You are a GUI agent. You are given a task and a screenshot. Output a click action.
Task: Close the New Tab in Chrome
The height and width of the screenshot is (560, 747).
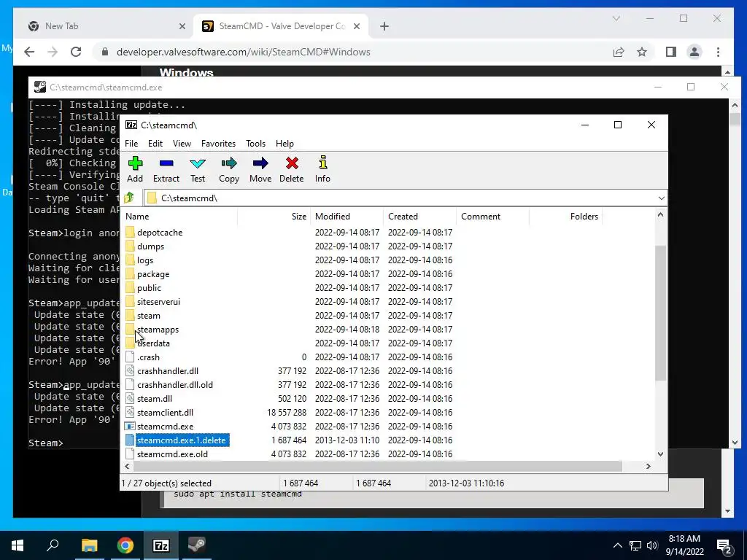pyautogui.click(x=182, y=27)
